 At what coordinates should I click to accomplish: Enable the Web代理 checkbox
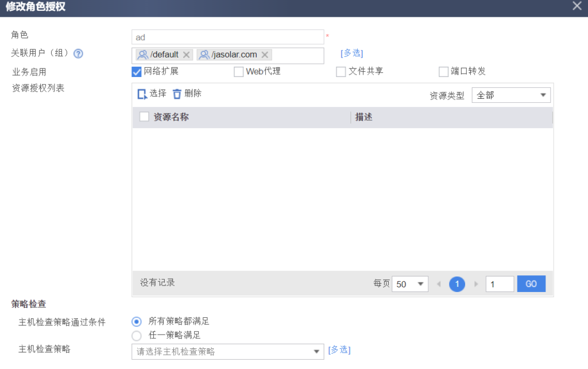pos(238,72)
